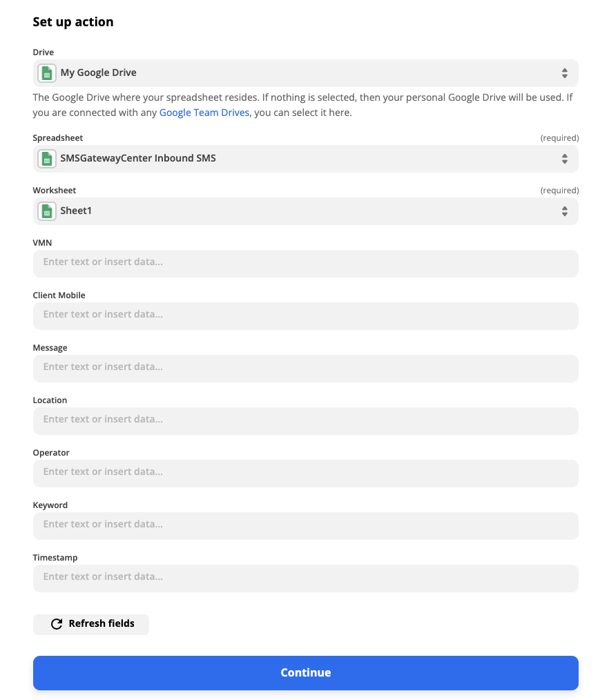Screen dimensions: 609x700
Task: Open the Spreadsheet dropdown selector arrows
Action: point(565,159)
